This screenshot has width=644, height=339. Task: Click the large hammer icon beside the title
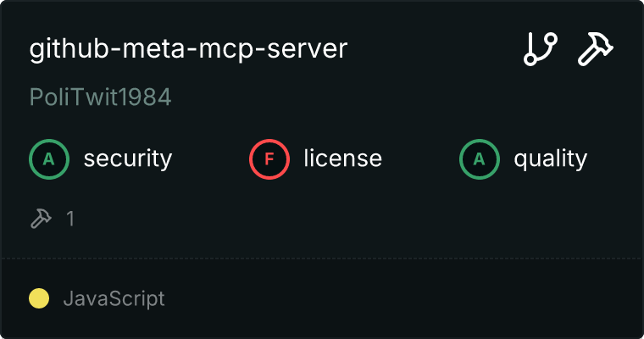596,50
